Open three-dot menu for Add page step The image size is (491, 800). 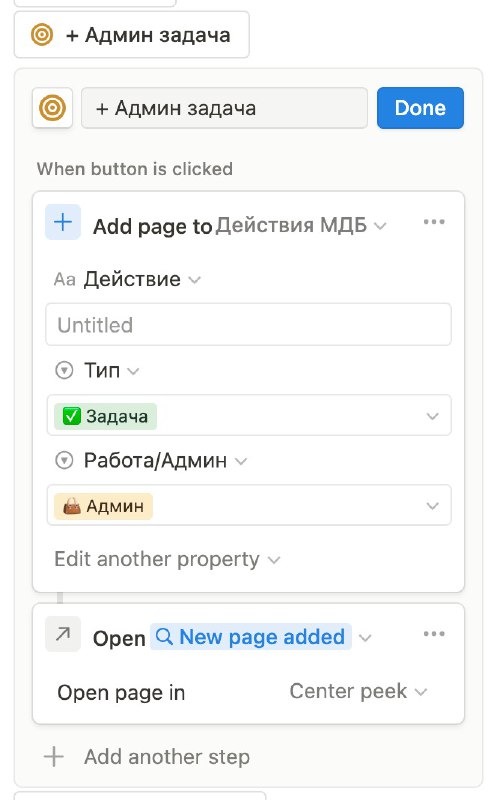[x=434, y=222]
